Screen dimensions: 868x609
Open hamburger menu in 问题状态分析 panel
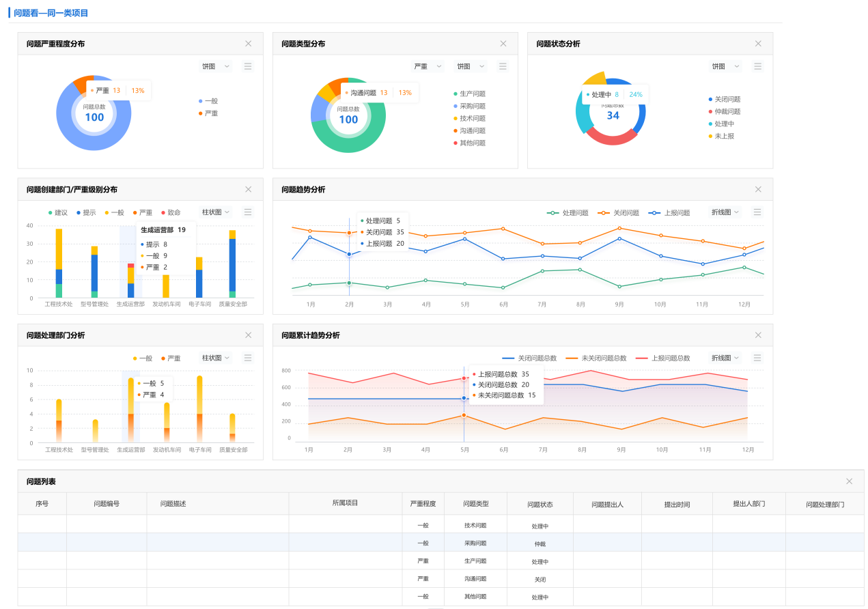coord(757,66)
